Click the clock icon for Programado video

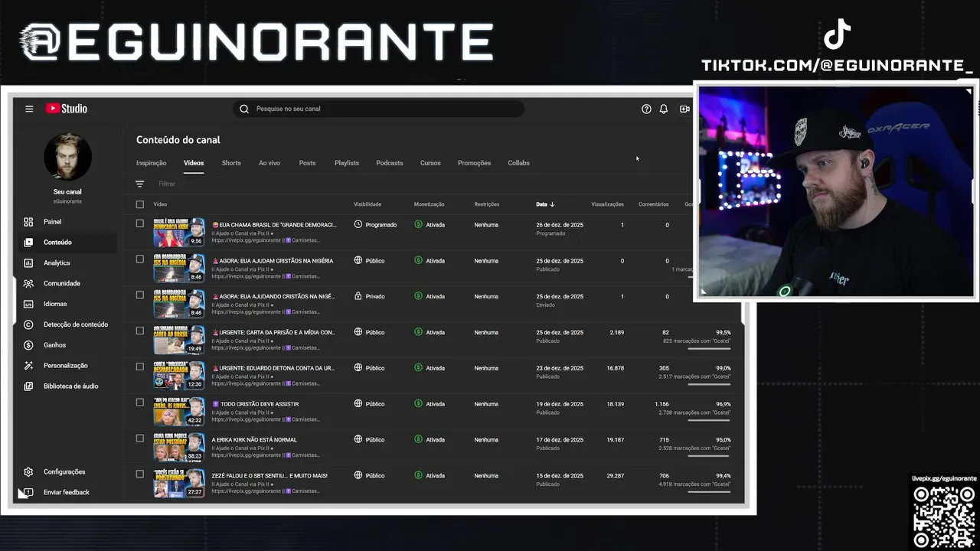click(x=358, y=224)
